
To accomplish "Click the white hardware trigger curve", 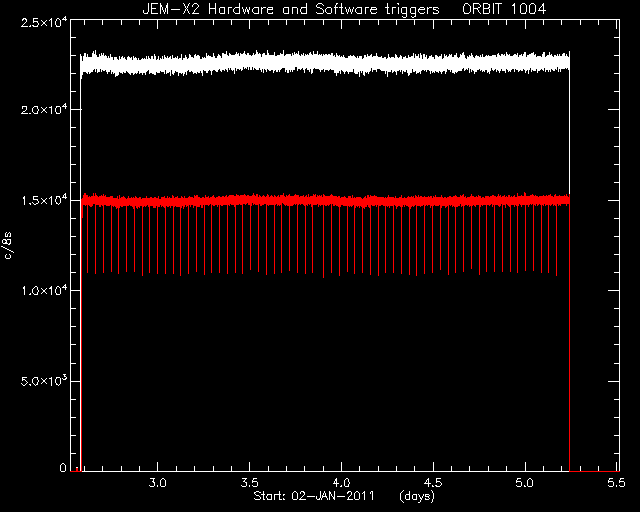I will [325, 63].
